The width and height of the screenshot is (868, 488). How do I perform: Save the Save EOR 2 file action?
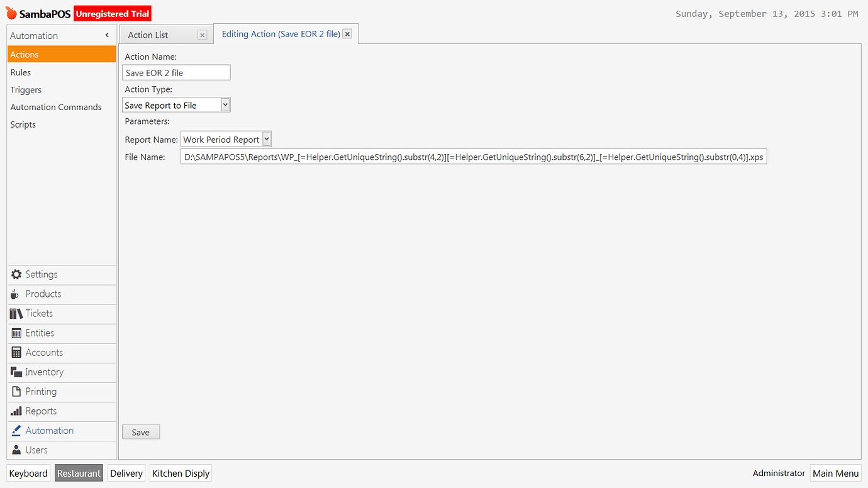(x=140, y=432)
